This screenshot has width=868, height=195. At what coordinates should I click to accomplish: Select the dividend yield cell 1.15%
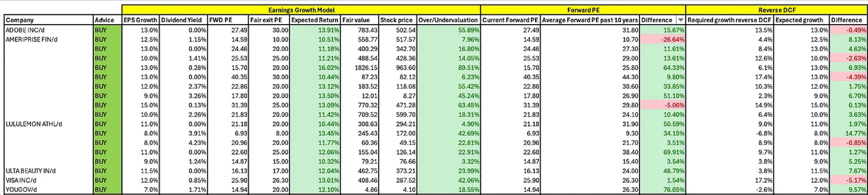(x=183, y=39)
